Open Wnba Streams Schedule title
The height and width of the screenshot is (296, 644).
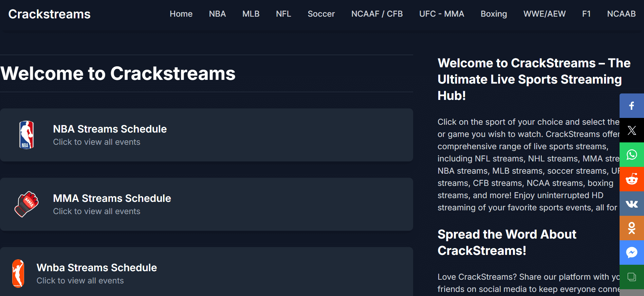click(97, 268)
